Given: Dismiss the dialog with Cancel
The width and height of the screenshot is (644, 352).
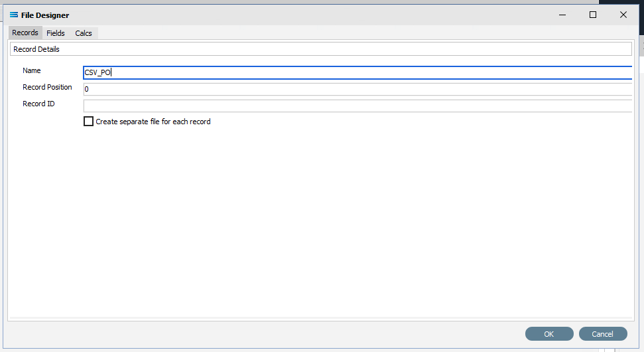Looking at the screenshot, I should click(603, 334).
